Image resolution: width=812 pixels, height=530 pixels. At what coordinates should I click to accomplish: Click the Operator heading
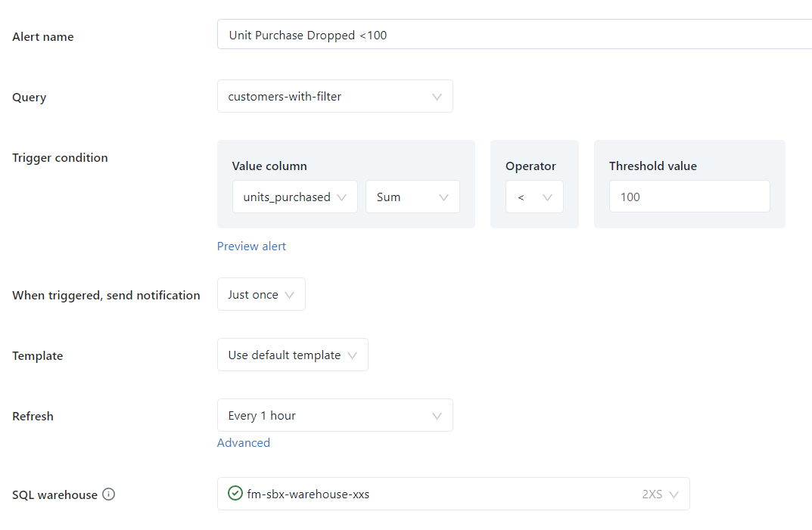tap(530, 166)
